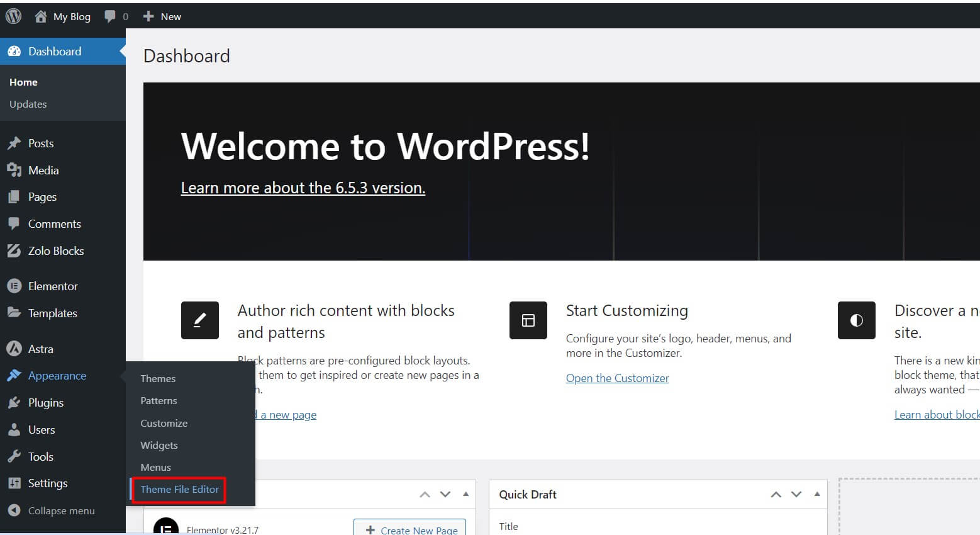Click the Elementor v3.21.7 text
This screenshot has height=535, width=980.
coord(223,530)
